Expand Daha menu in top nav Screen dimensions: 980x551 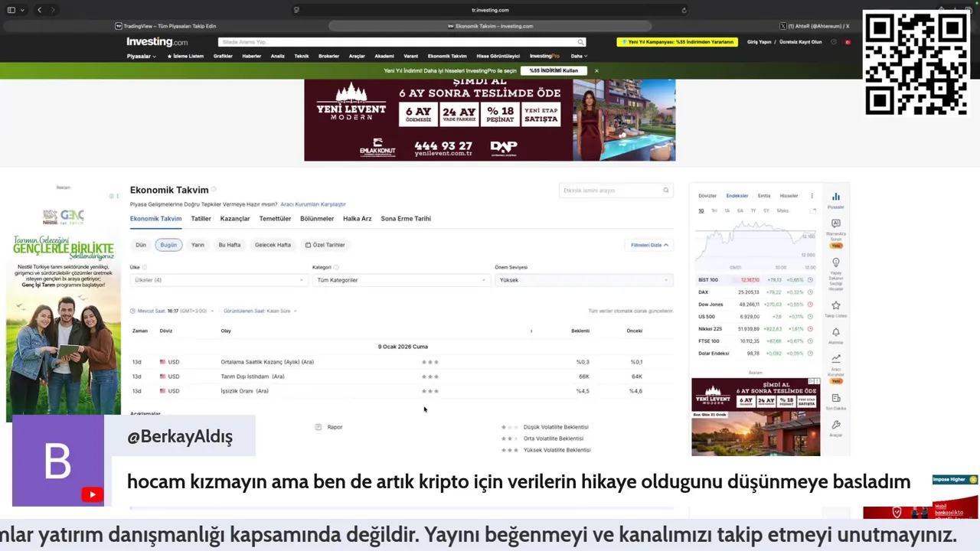click(580, 56)
